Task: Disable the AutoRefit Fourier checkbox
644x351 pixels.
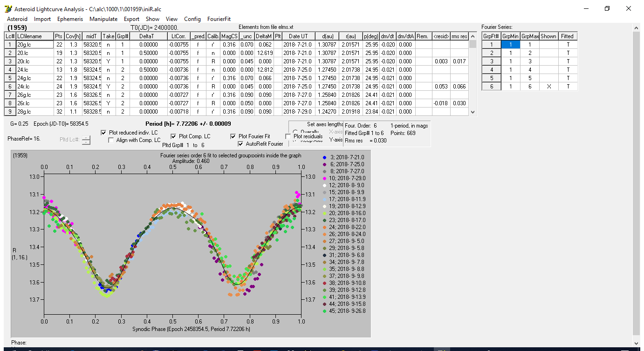Action: (x=241, y=144)
